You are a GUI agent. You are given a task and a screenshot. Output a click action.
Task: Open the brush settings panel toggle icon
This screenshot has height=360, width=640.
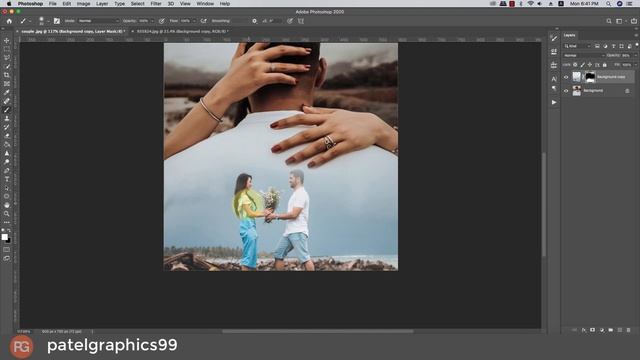pyautogui.click(x=57, y=21)
